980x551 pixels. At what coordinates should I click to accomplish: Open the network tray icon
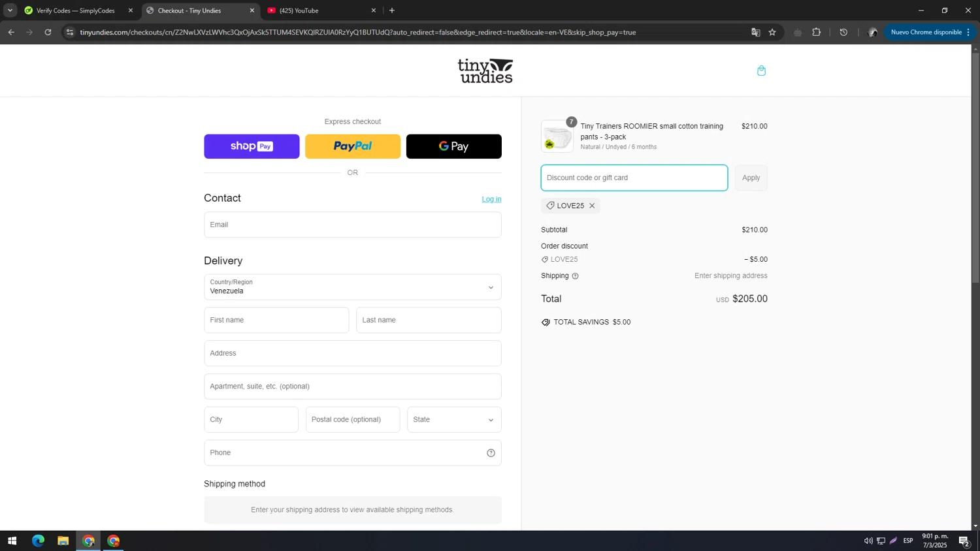click(881, 541)
